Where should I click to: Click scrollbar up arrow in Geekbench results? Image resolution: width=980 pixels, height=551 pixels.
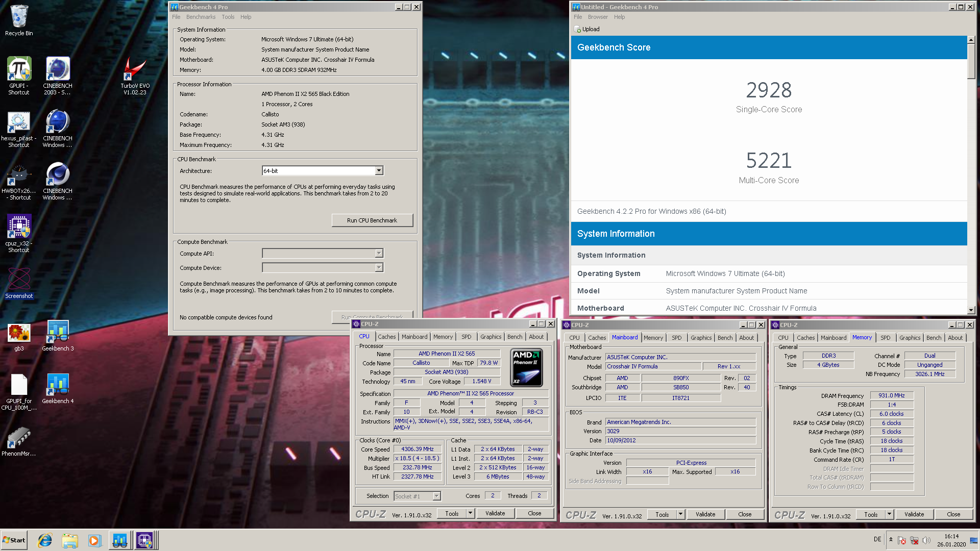point(971,39)
